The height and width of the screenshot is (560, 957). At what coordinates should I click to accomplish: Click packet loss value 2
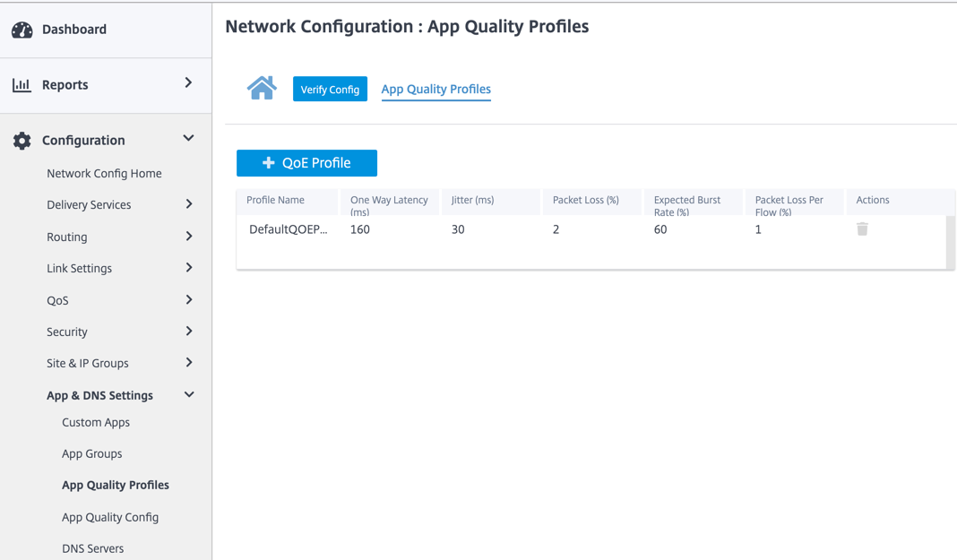(556, 229)
